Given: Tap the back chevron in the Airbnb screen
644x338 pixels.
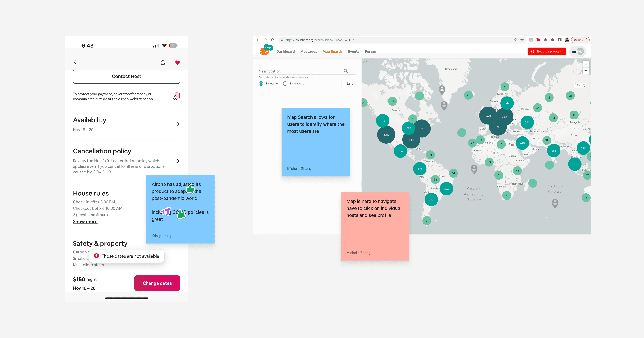Looking at the screenshot, I should (75, 62).
